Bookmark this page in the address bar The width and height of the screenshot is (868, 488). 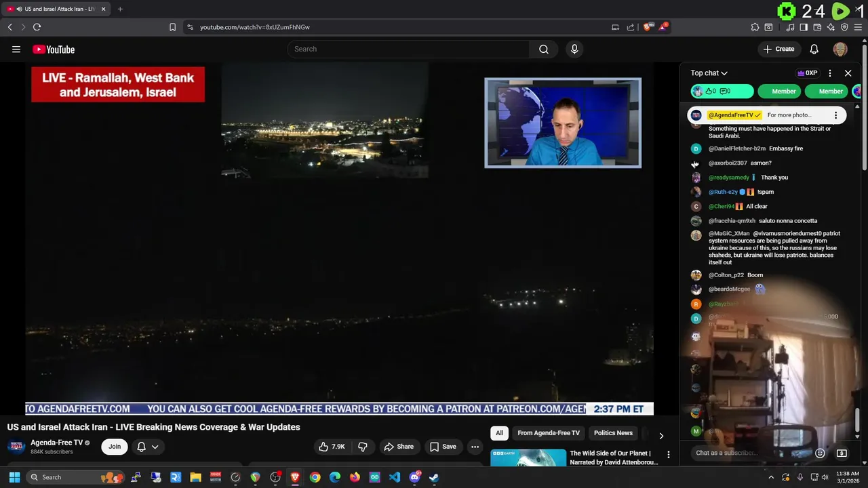172,27
